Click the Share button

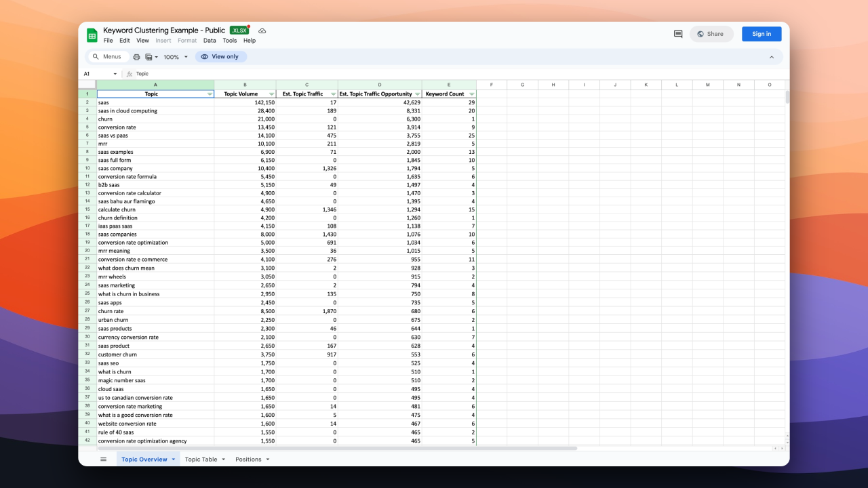coord(711,34)
